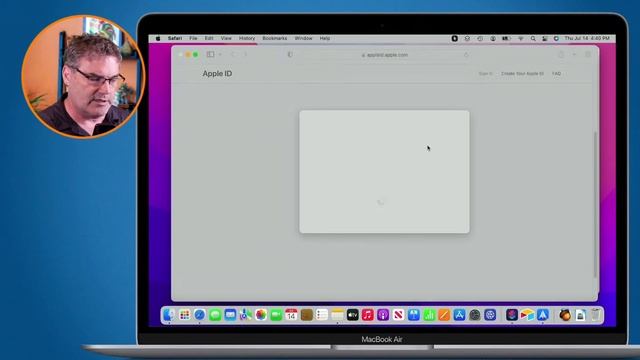Click Create Your Apple ID link
This screenshot has width=640, height=360.
tap(522, 73)
